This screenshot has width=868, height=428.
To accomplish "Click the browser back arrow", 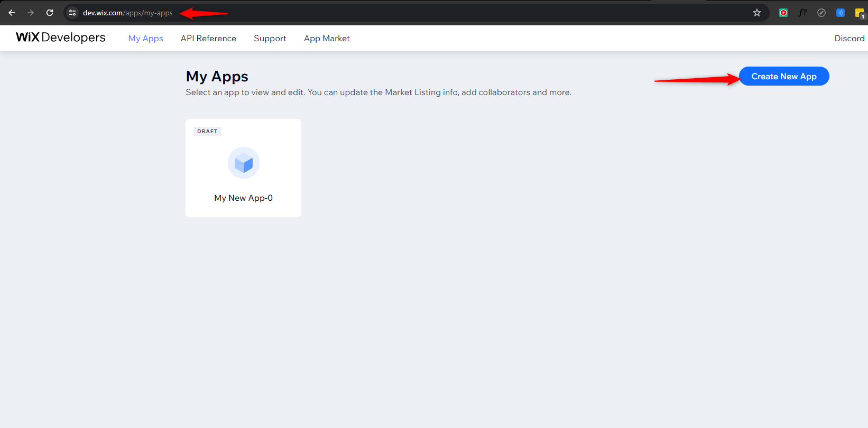I will click(12, 13).
